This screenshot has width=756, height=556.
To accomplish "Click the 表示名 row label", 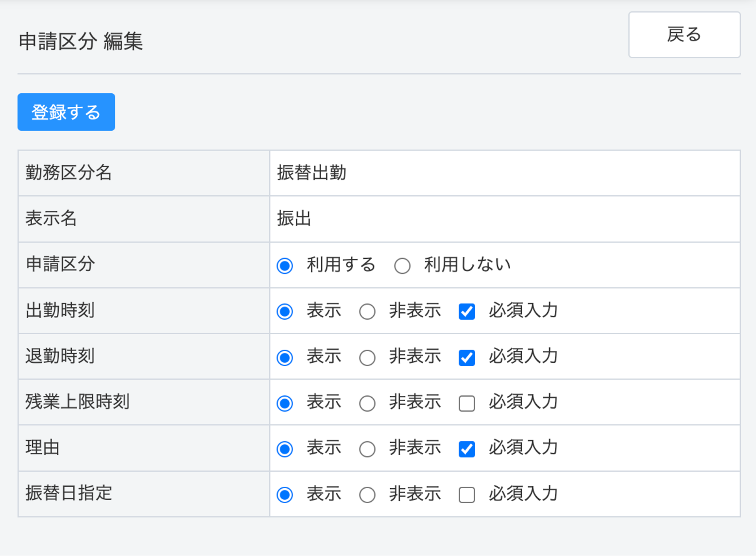I will click(51, 218).
